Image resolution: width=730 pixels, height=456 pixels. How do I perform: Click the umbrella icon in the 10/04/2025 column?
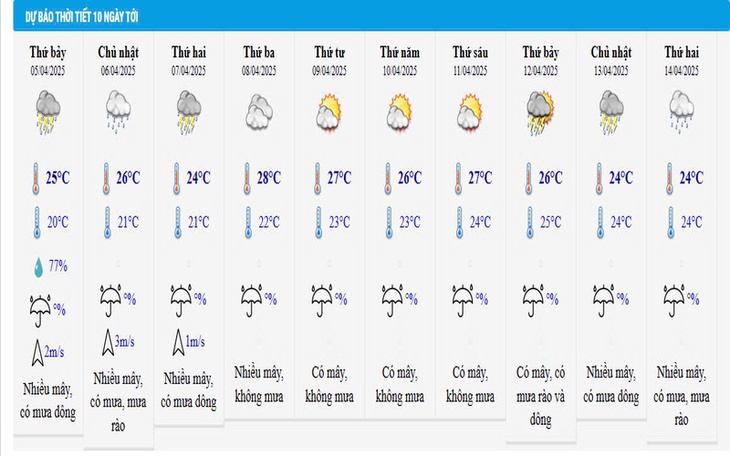pyautogui.click(x=392, y=300)
